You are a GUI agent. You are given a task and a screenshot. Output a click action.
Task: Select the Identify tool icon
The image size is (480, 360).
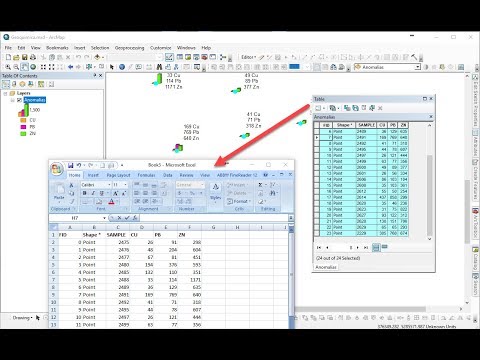pos(122,67)
